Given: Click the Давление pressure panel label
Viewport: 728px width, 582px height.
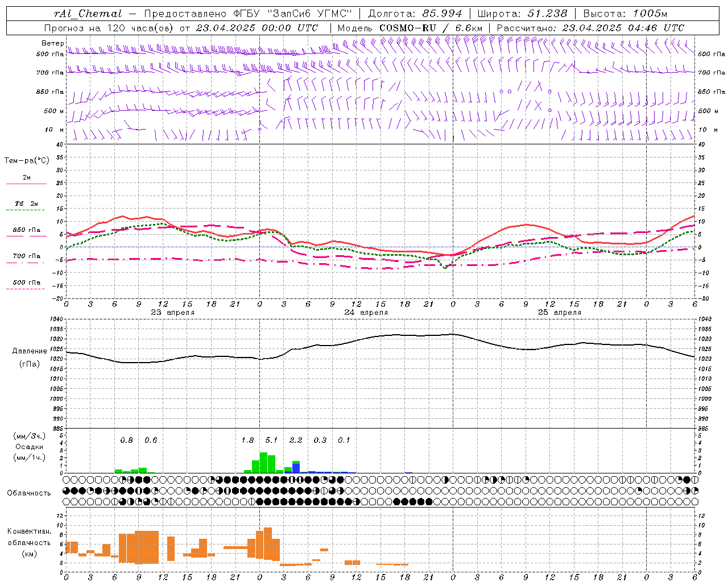Looking at the screenshot, I should [30, 351].
